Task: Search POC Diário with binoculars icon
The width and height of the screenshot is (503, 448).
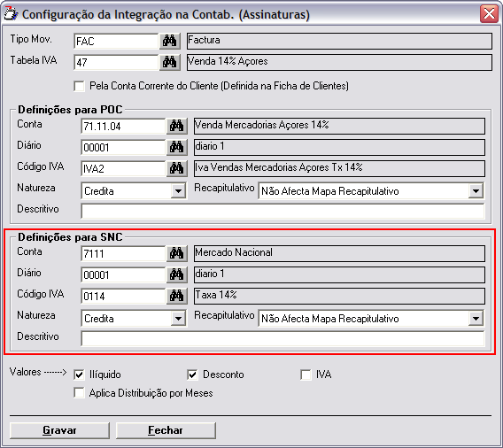Action: (x=177, y=147)
